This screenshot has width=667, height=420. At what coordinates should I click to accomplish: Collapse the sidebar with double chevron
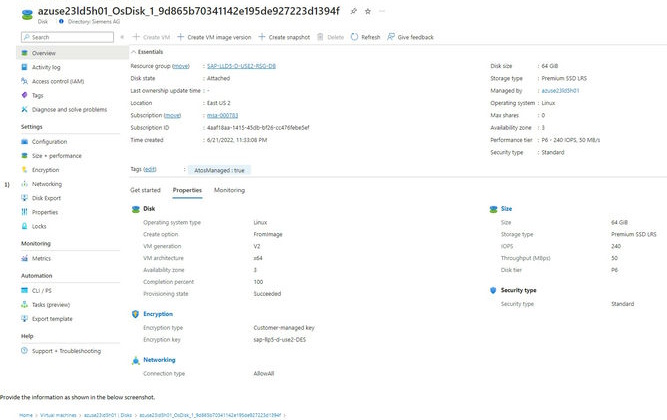[x=122, y=37]
